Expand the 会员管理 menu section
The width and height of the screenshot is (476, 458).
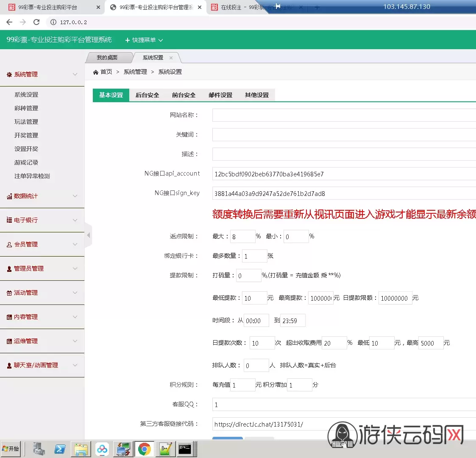click(x=75, y=245)
